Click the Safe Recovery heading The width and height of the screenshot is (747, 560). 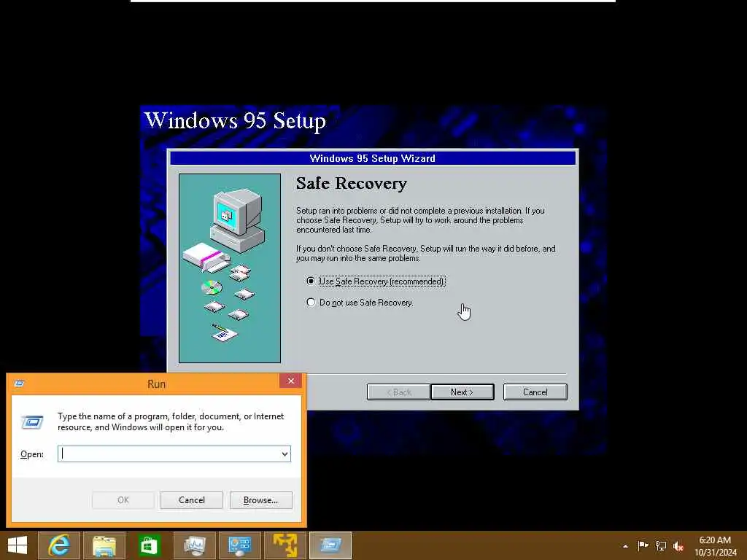click(x=352, y=183)
